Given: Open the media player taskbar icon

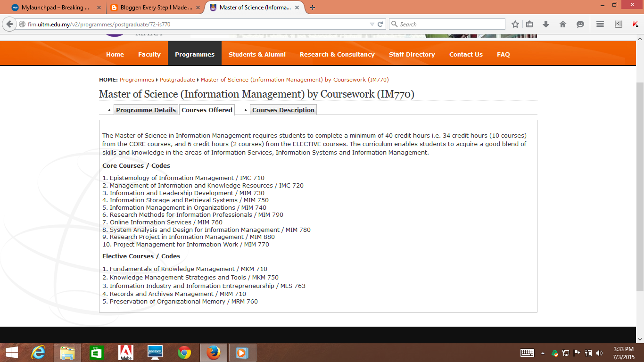Looking at the screenshot, I should [x=242, y=353].
